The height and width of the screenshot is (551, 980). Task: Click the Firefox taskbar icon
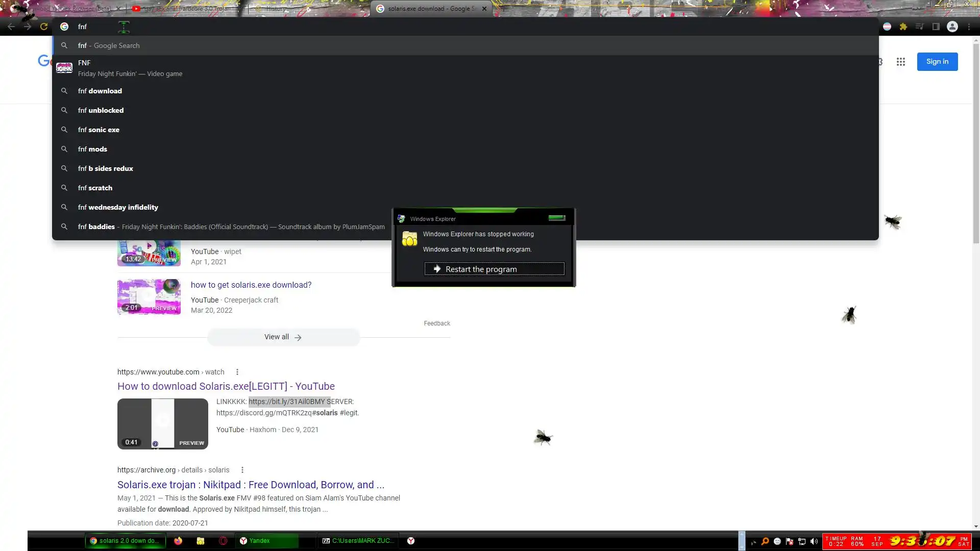[178, 541]
